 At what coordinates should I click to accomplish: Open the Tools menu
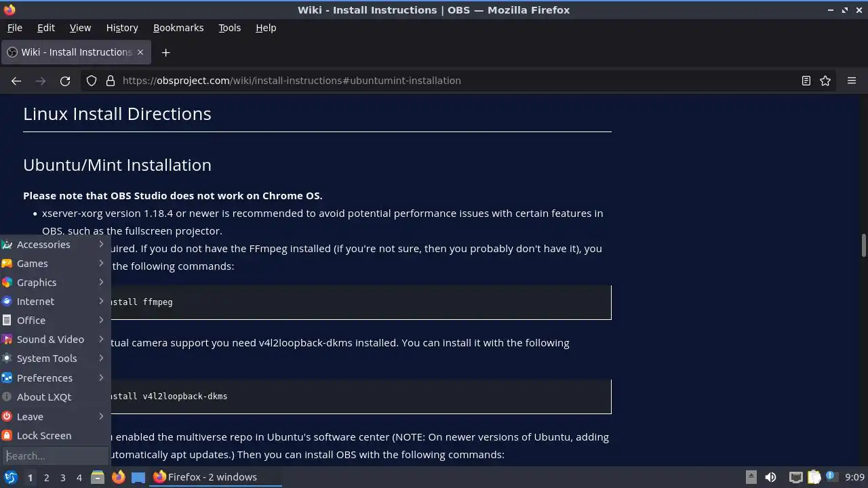(230, 28)
